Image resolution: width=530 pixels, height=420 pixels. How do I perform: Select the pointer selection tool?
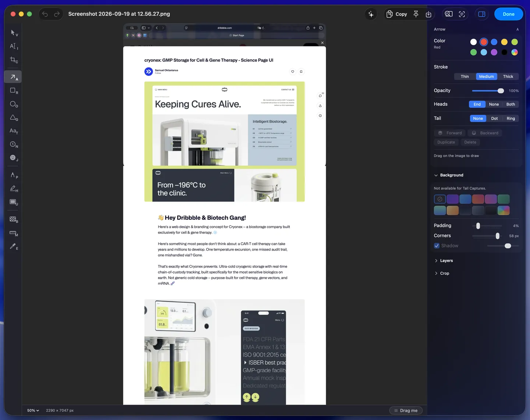pos(14,33)
